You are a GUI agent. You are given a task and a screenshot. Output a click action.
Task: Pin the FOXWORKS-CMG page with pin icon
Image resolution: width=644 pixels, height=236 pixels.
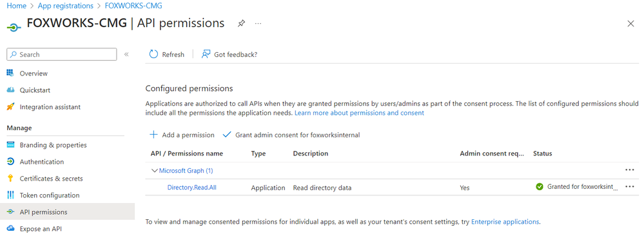pos(241,23)
